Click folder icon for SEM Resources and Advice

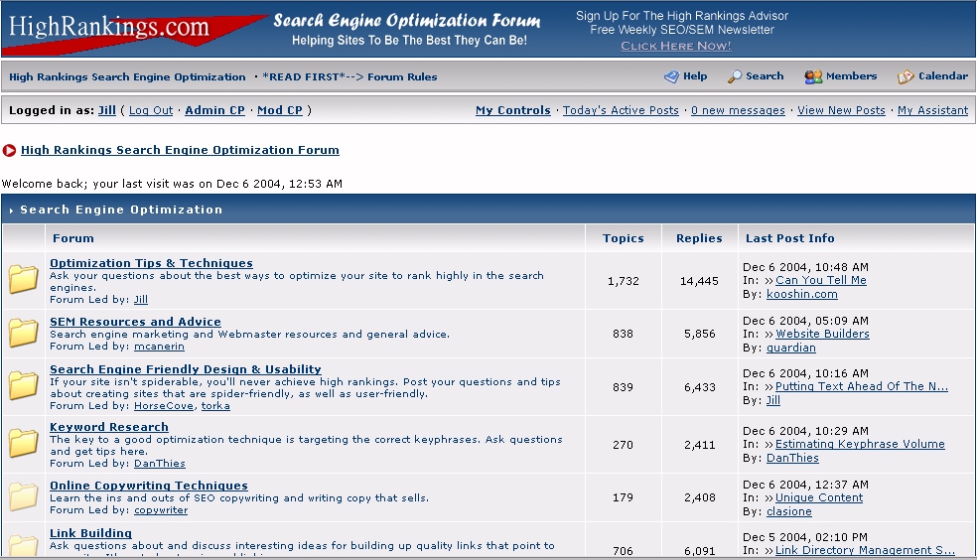click(x=24, y=333)
